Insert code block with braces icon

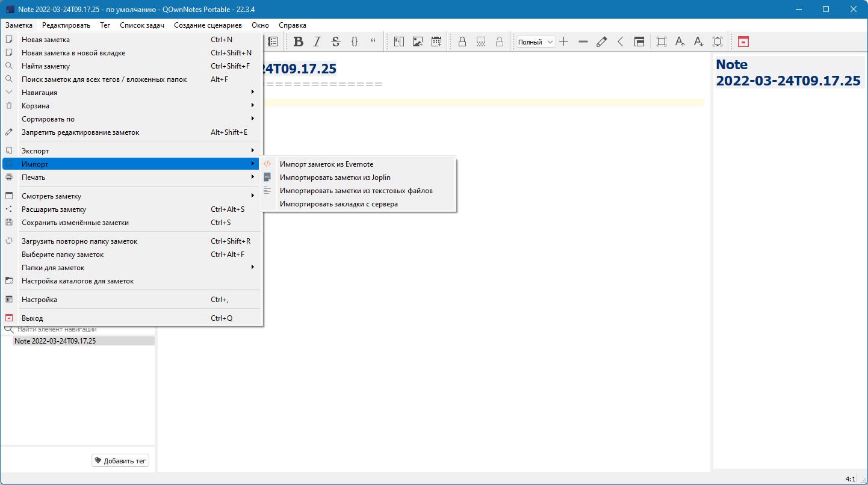[355, 42]
